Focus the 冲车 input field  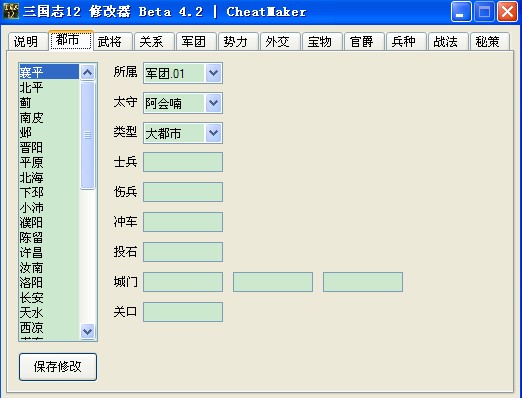183,222
